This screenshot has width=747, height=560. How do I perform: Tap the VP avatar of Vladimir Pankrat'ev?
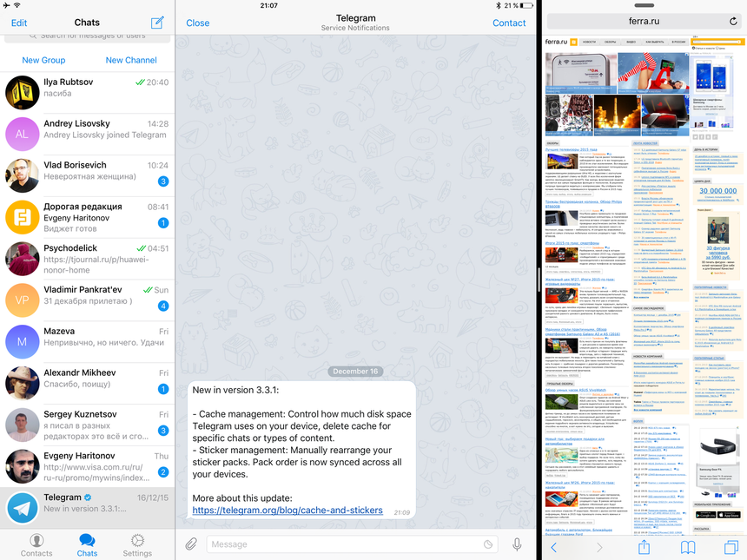point(22,300)
